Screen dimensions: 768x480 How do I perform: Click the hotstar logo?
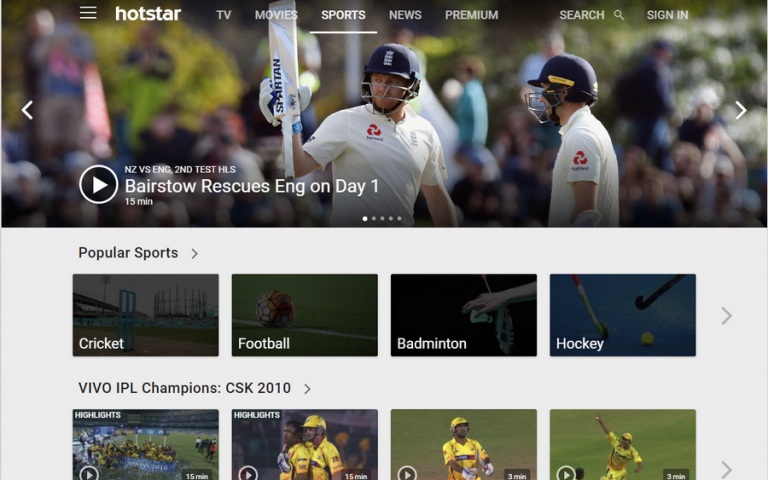pos(148,14)
